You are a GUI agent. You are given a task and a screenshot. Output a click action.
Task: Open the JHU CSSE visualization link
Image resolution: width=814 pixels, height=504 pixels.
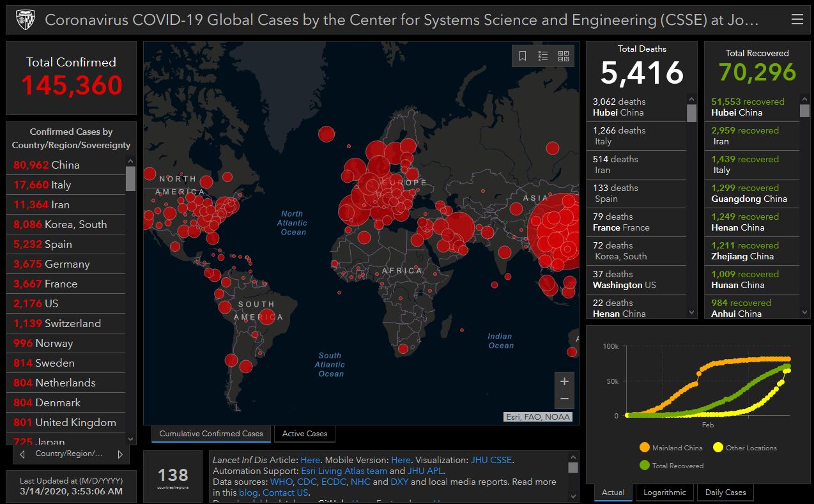point(491,460)
